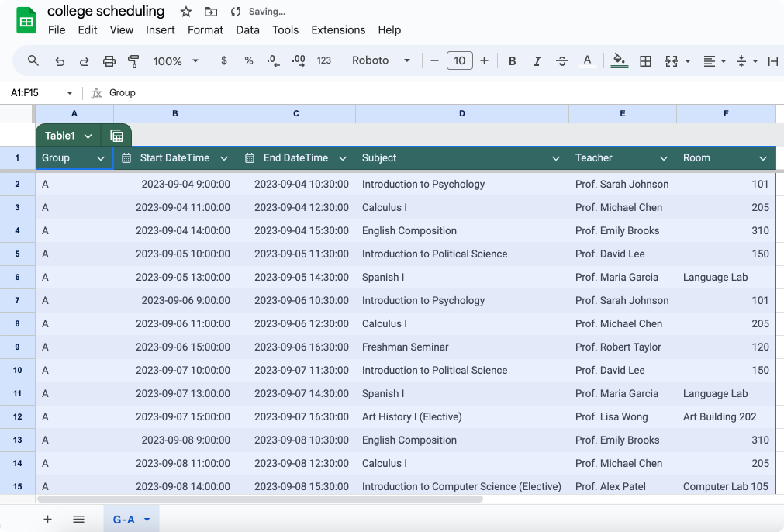The height and width of the screenshot is (532, 784).
Task: Open the fill color picker
Action: (619, 60)
